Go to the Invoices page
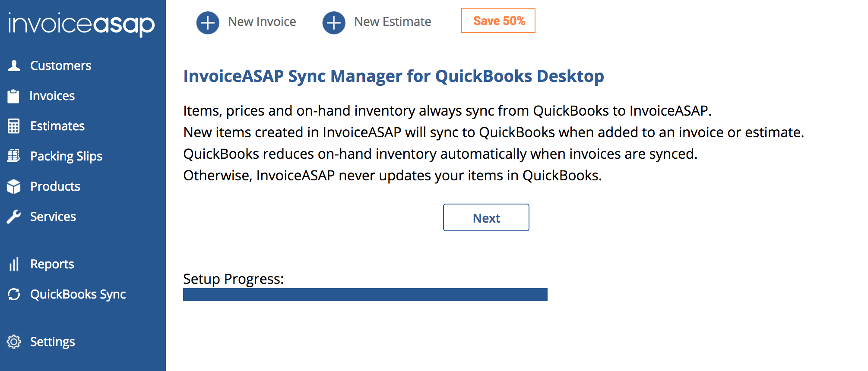The width and height of the screenshot is (868, 371). coord(52,96)
